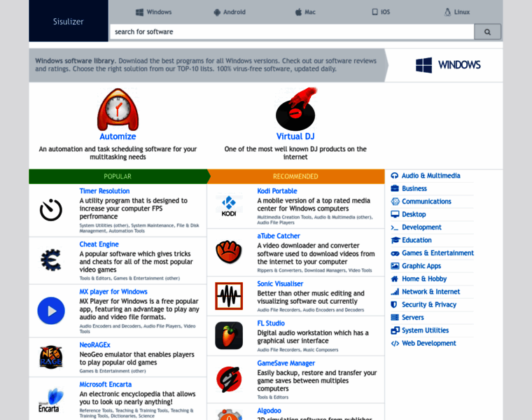The width and height of the screenshot is (532, 420).
Task: Click the FL Studio fruit icon
Action: point(229,335)
